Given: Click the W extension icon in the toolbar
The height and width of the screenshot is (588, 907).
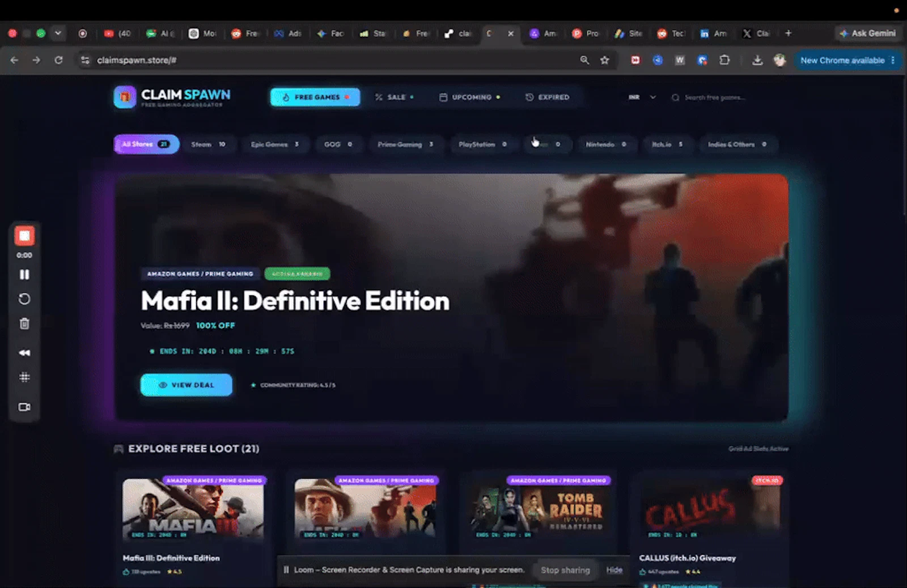Looking at the screenshot, I should click(680, 60).
